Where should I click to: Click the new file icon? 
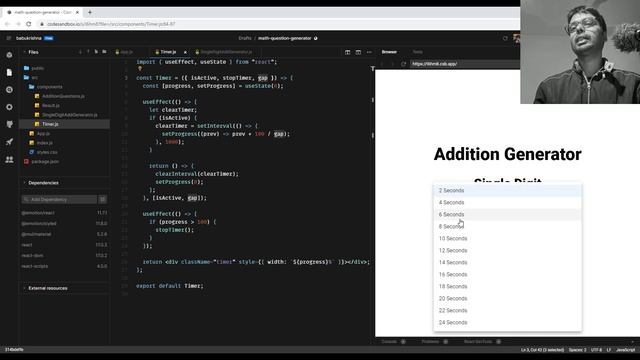[x=96, y=52]
